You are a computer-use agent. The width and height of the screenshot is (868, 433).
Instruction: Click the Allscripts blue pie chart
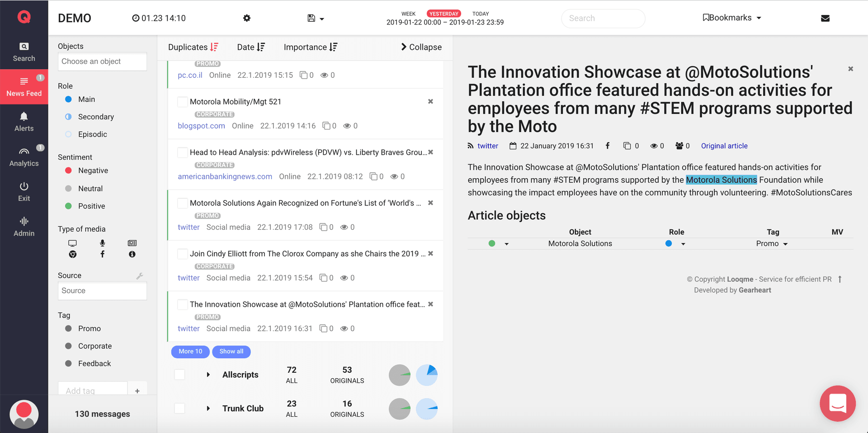click(427, 375)
